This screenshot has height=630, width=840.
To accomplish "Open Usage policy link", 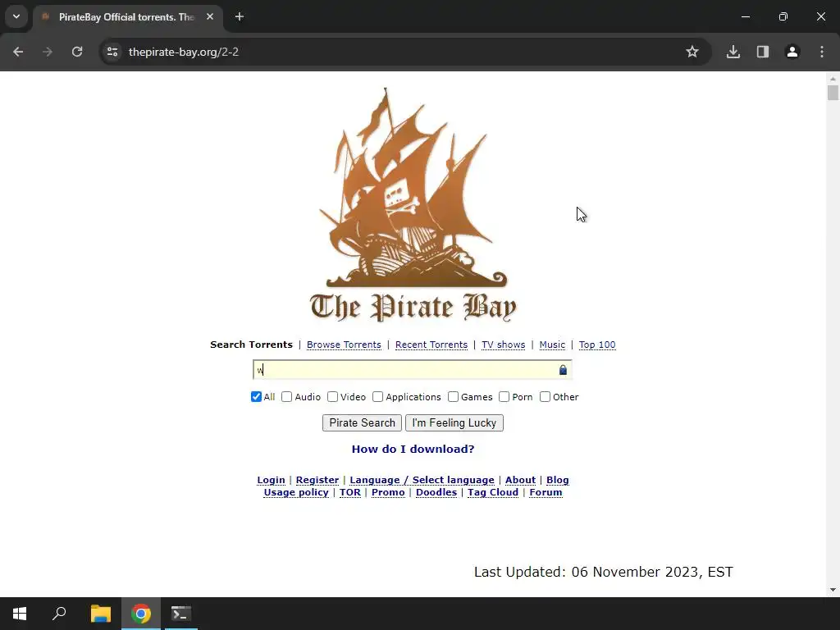I will (x=296, y=492).
